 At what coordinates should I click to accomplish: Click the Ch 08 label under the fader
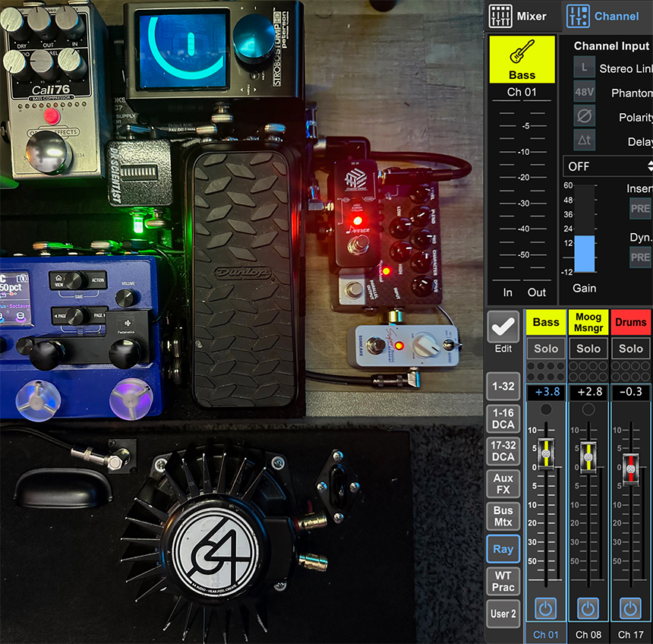pyautogui.click(x=588, y=634)
